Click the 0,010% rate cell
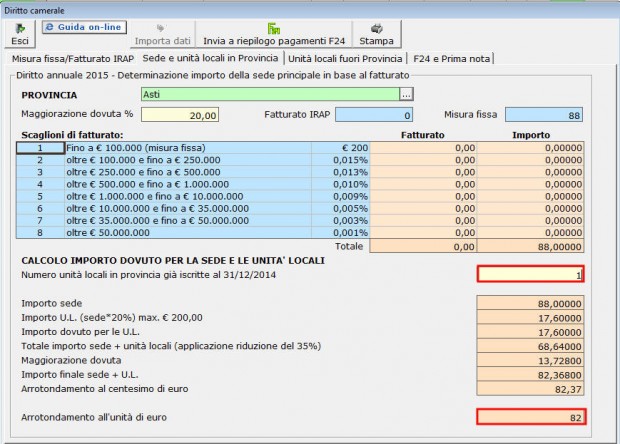This screenshot has height=444, width=620. pos(340,184)
